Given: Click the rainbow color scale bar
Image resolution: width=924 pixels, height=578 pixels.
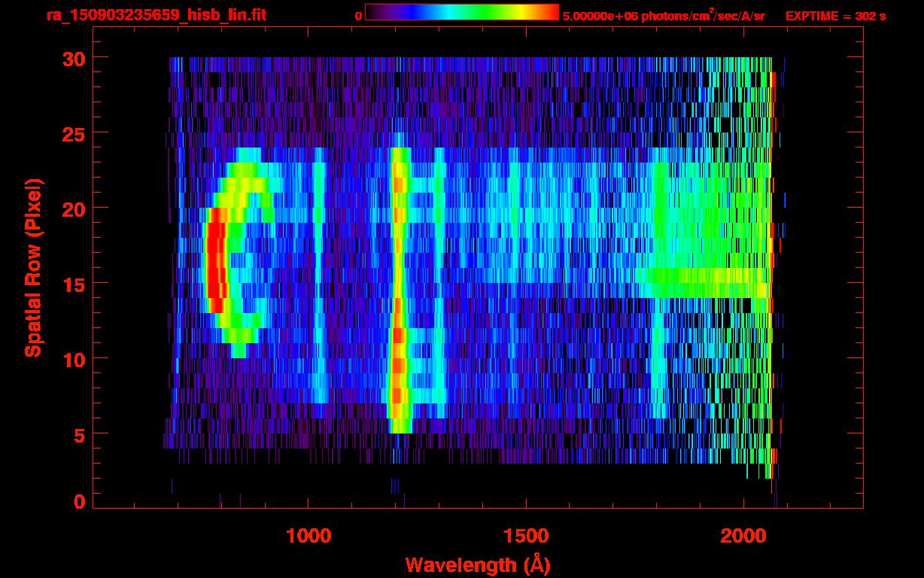Looking at the screenshot, I should point(461,13).
